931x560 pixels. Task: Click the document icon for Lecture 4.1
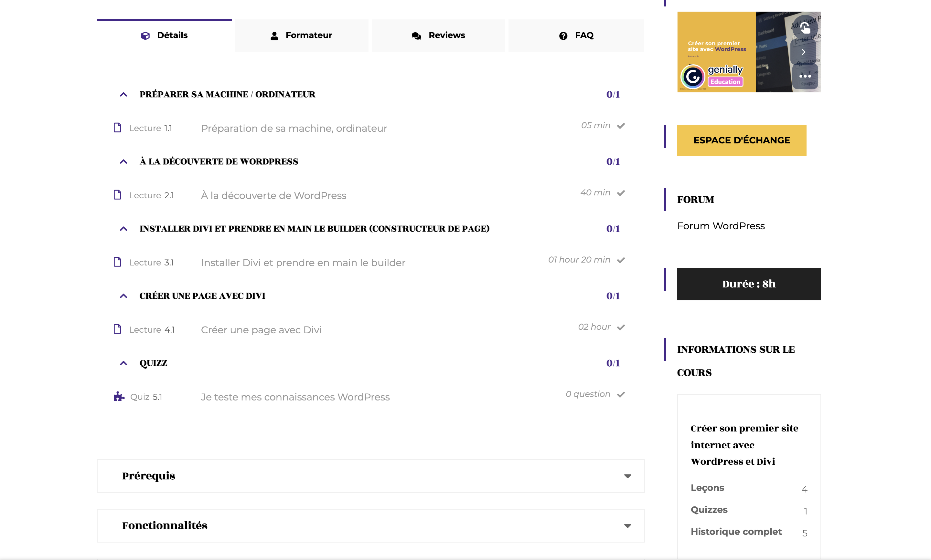117,329
